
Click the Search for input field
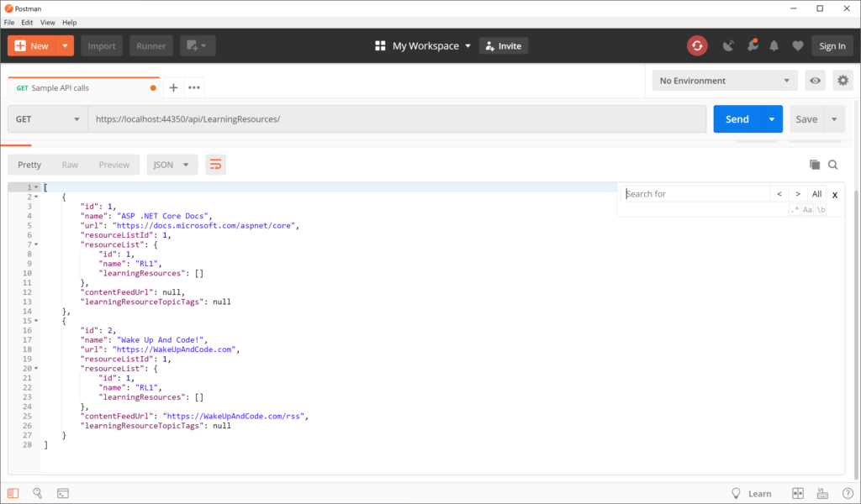click(x=695, y=193)
